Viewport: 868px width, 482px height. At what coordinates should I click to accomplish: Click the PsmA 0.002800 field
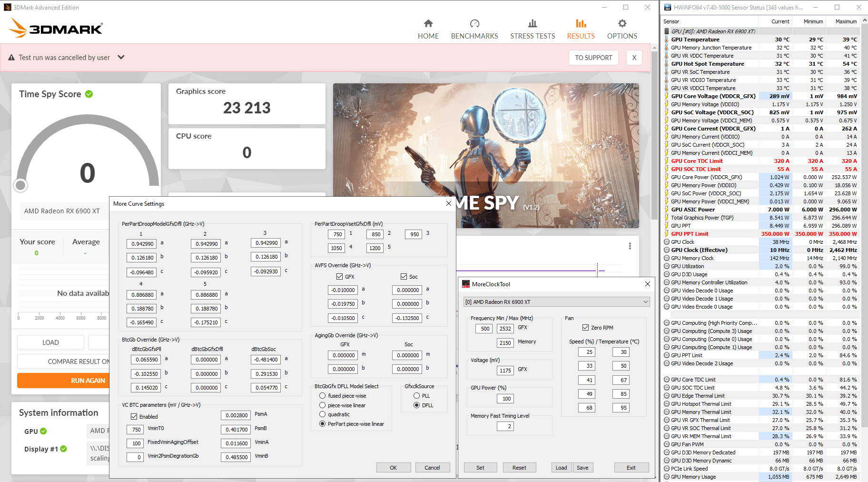tap(237, 415)
